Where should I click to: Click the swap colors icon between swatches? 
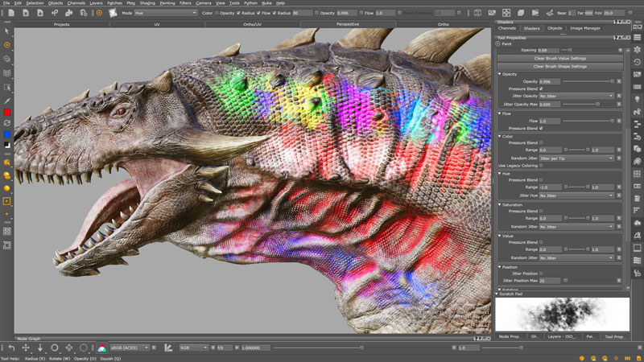(x=7, y=123)
